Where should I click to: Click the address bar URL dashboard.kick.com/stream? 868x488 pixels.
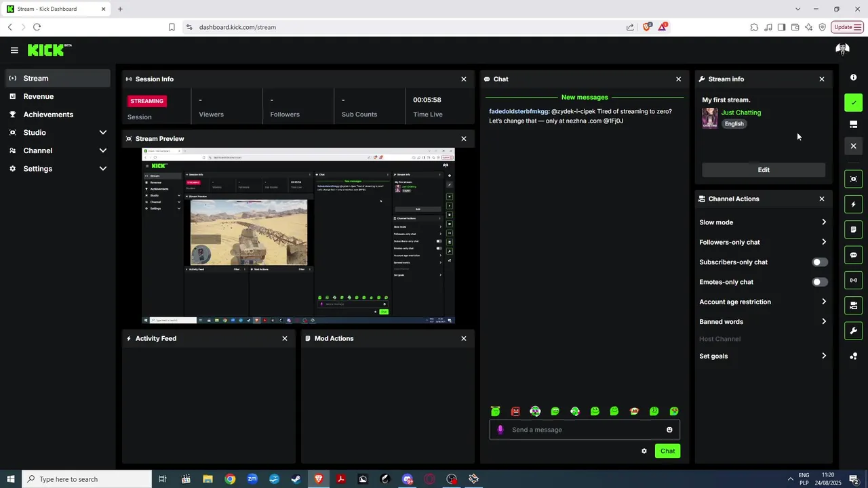(237, 27)
